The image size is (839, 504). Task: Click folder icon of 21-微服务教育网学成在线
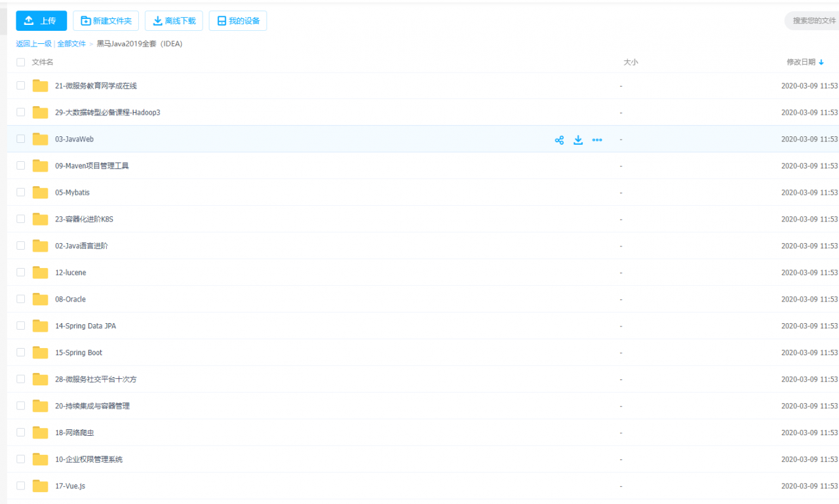41,86
